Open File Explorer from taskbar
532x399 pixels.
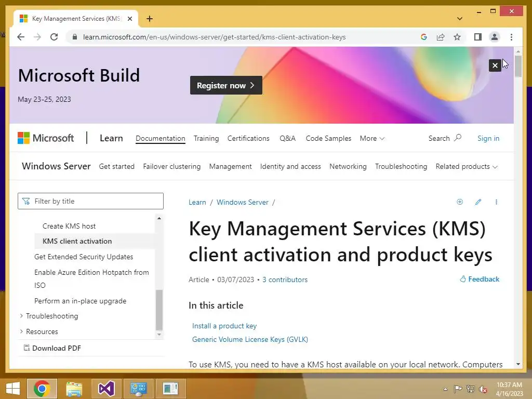tap(74, 389)
